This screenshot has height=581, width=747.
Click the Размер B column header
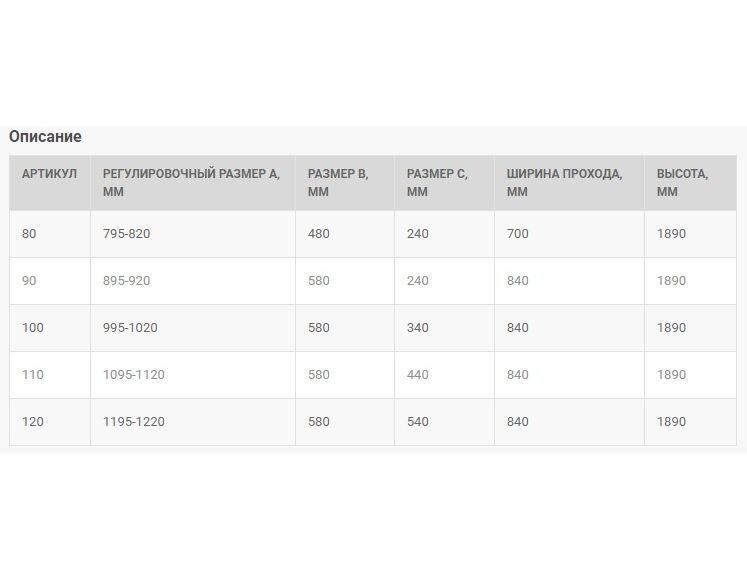345,183
